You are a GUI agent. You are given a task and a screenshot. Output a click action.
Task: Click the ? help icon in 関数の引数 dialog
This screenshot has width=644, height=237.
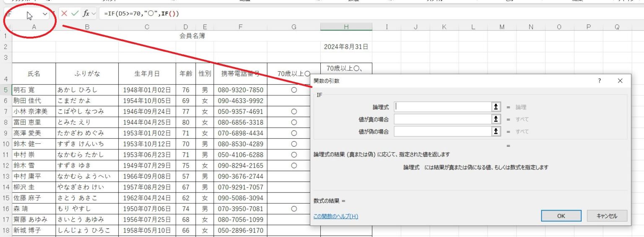(599, 81)
